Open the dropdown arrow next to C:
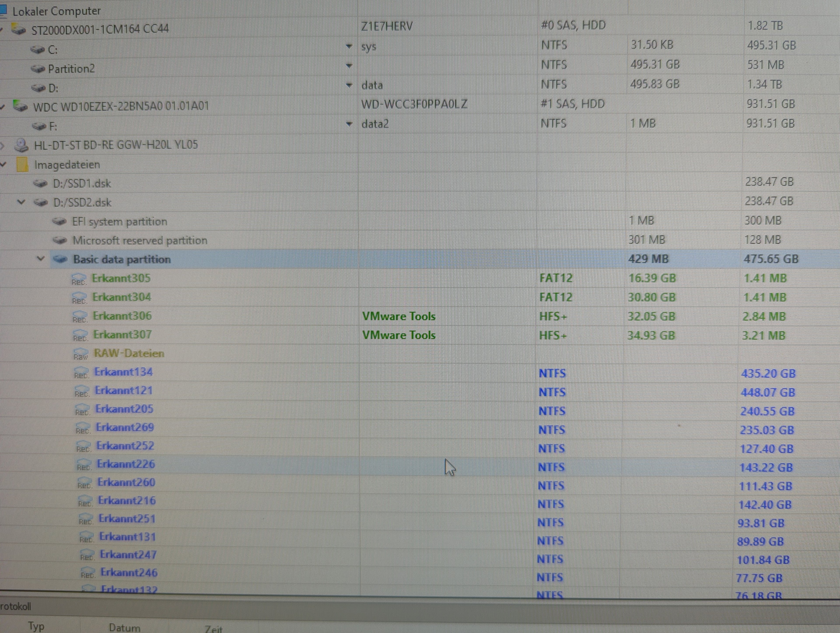Image resolution: width=840 pixels, height=633 pixels. [x=349, y=46]
